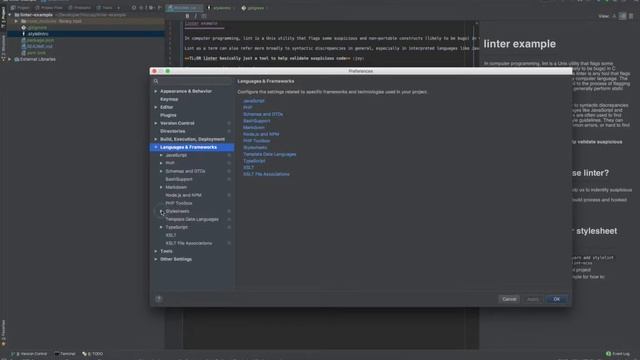
Task: Open the Template Data Languages link
Action: click(269, 154)
